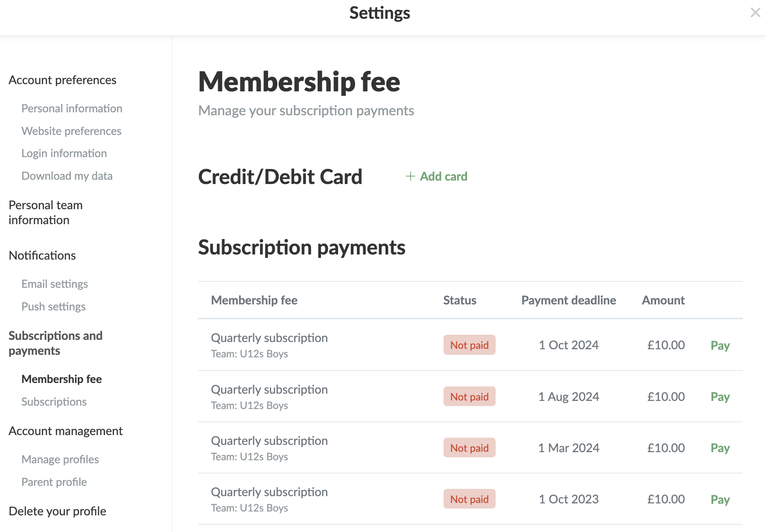765x532 pixels.
Task: Go to Manage profiles
Action: [x=60, y=459]
